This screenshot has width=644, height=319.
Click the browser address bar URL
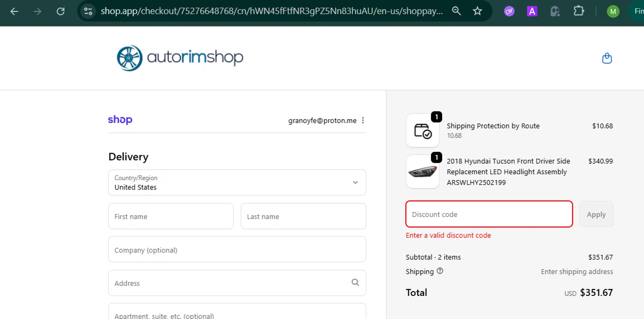point(271,11)
